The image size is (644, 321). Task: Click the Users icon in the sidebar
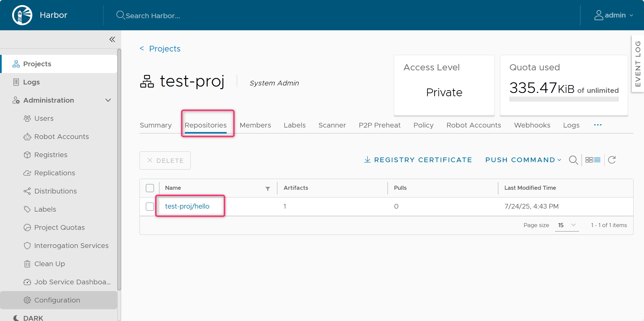click(x=27, y=118)
